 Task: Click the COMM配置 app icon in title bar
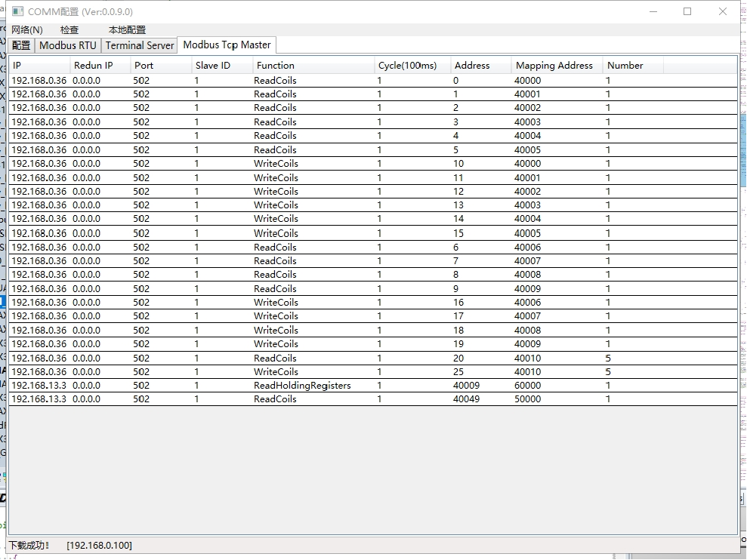tap(17, 12)
